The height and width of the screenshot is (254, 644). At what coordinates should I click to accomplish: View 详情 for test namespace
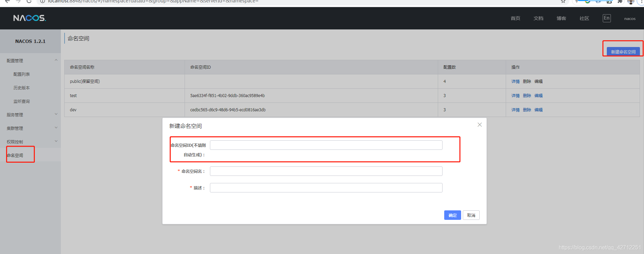point(515,96)
